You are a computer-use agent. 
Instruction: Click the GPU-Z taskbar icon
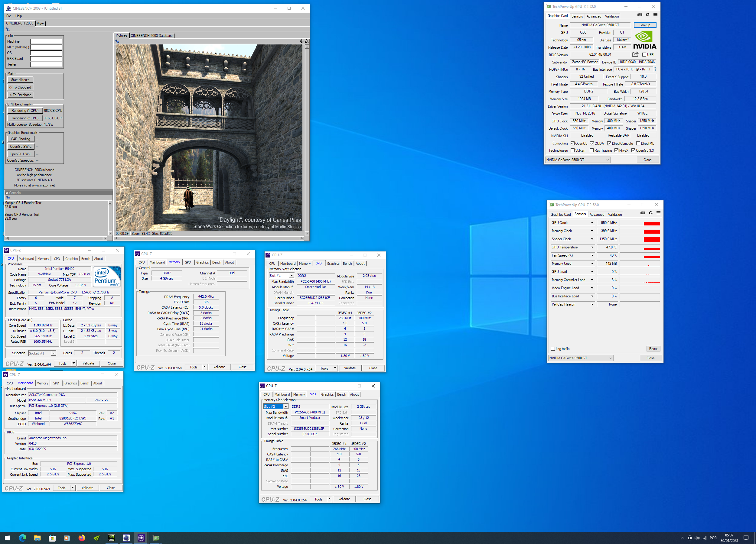156,538
